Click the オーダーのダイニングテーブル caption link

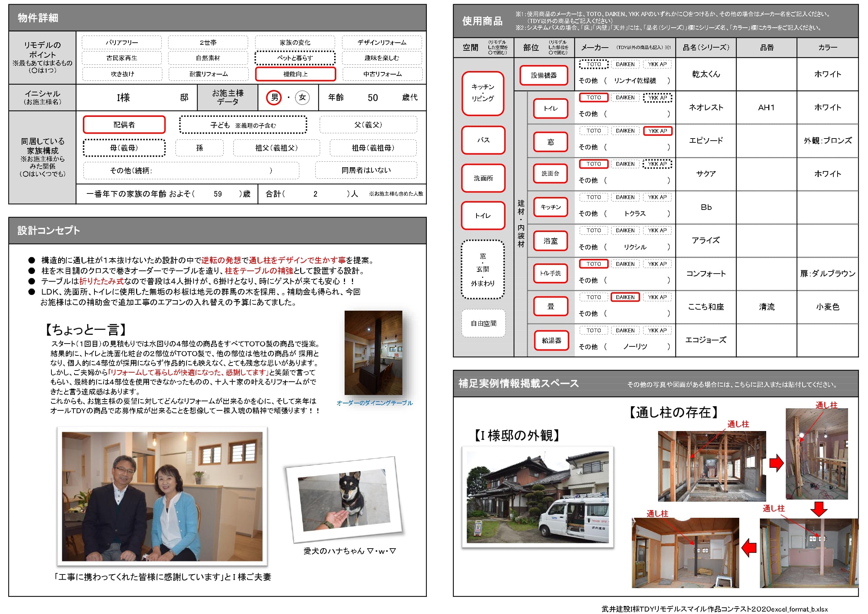coord(374,403)
